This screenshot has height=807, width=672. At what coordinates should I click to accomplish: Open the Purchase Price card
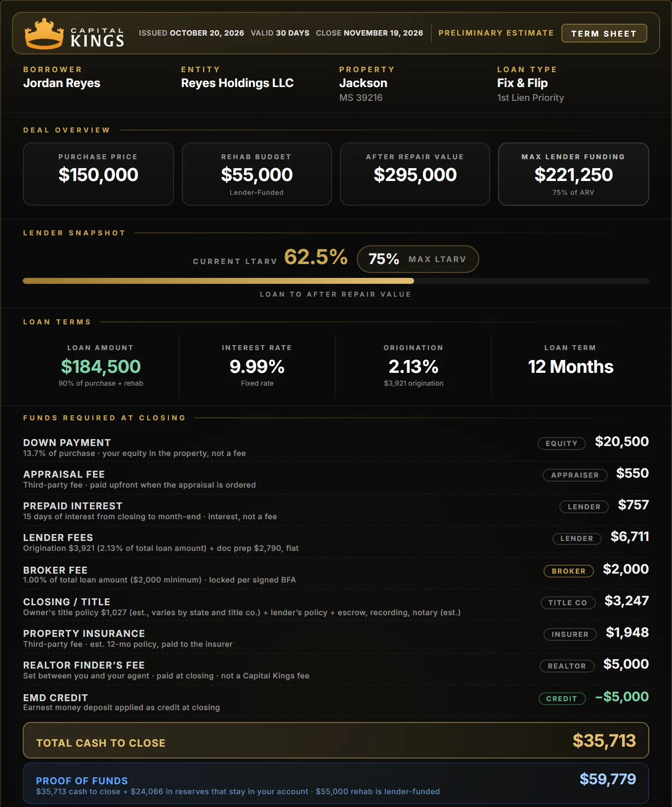[98, 174]
